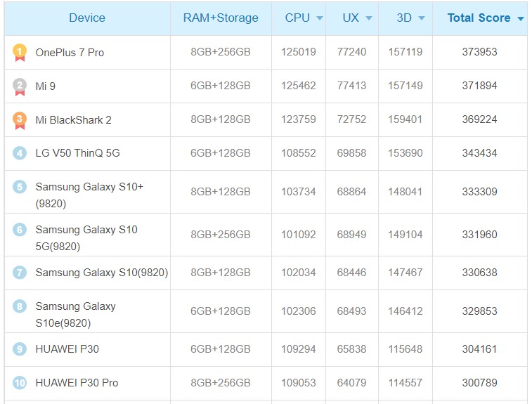Select the RAM+Storage column header

click(221, 18)
